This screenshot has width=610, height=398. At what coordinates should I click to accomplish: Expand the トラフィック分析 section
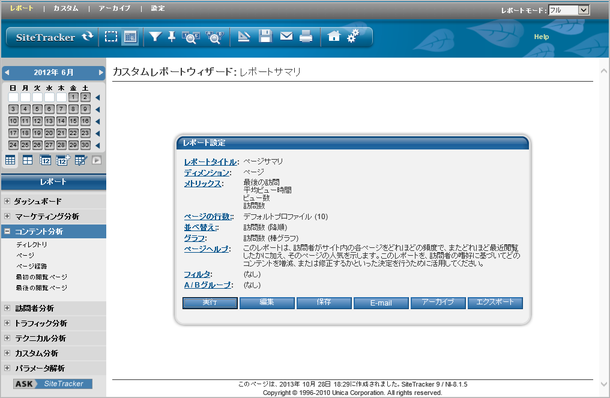[x=7, y=323]
